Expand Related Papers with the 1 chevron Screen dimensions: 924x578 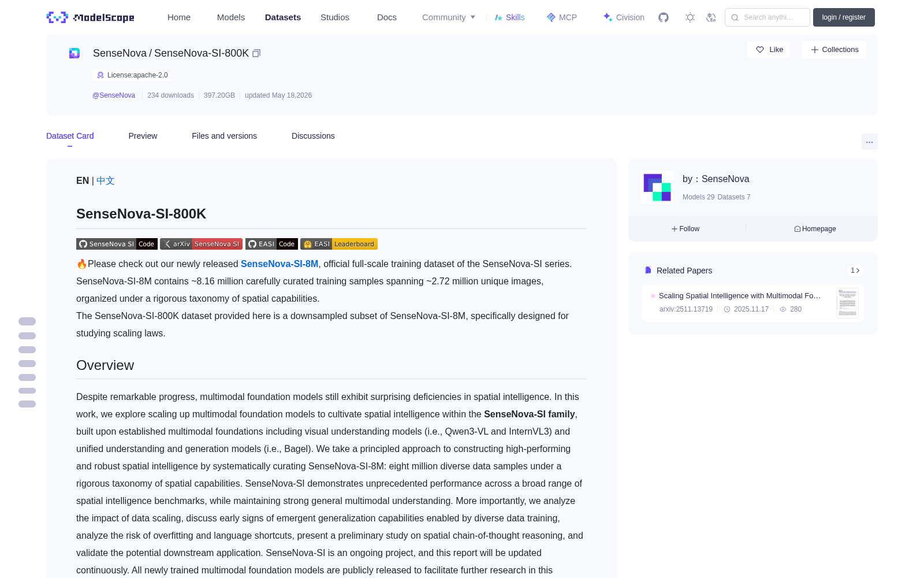tap(855, 271)
